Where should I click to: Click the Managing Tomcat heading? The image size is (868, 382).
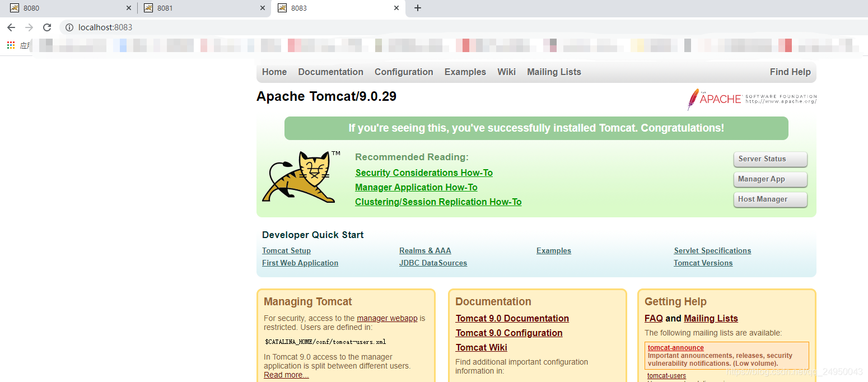pyautogui.click(x=308, y=301)
